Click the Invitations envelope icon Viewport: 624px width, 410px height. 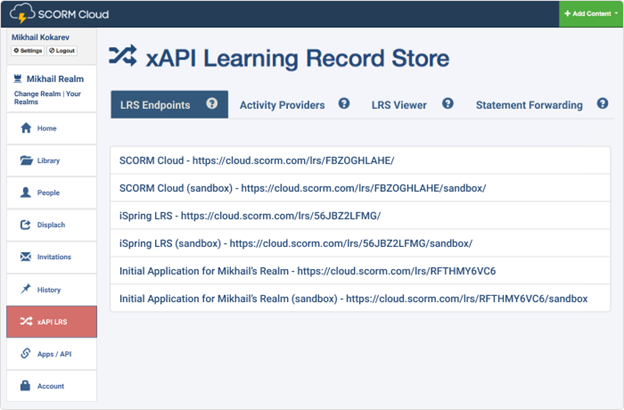click(26, 257)
